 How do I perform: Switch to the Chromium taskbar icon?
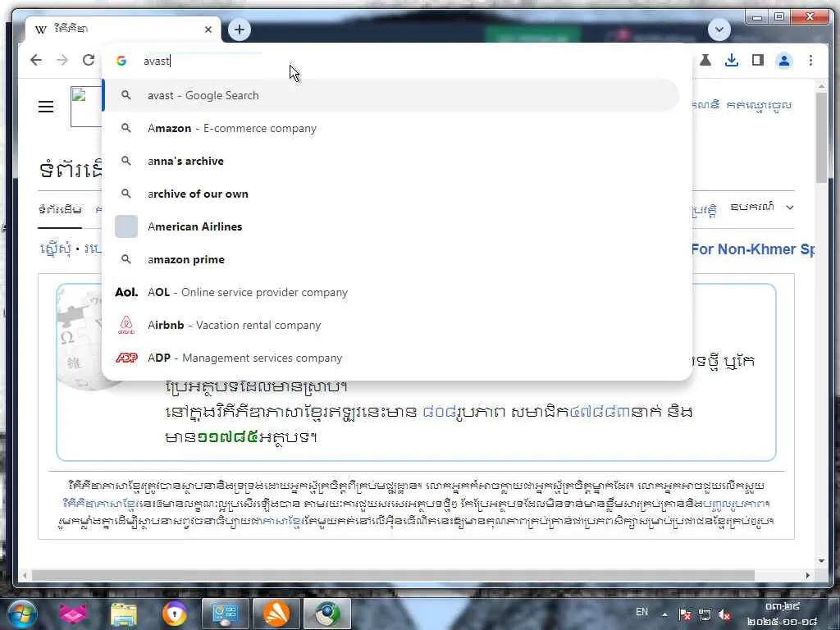326,614
